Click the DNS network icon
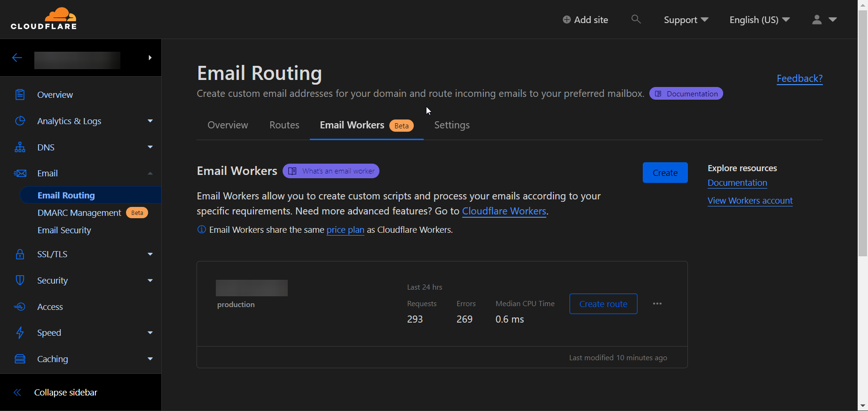The height and width of the screenshot is (411, 868). click(20, 147)
